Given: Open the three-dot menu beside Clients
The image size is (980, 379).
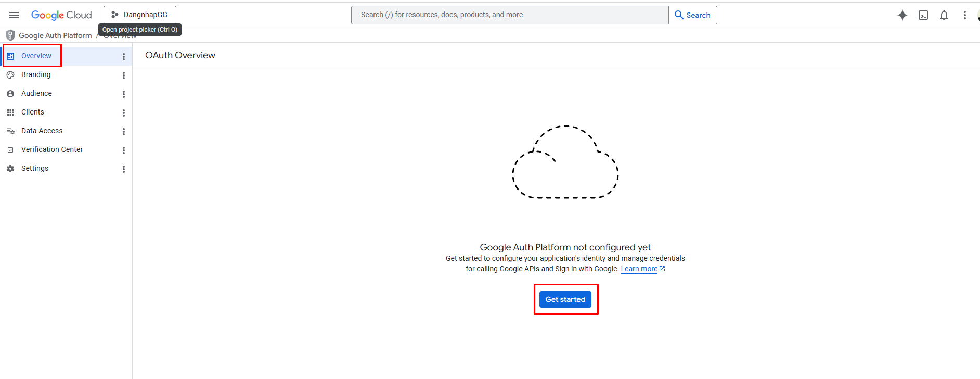Looking at the screenshot, I should click(123, 113).
